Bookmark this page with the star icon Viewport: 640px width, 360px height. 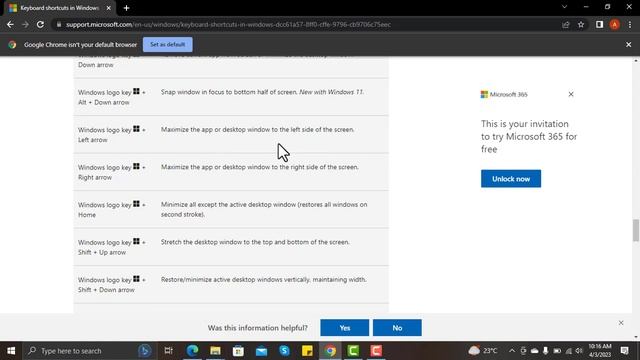click(581, 24)
